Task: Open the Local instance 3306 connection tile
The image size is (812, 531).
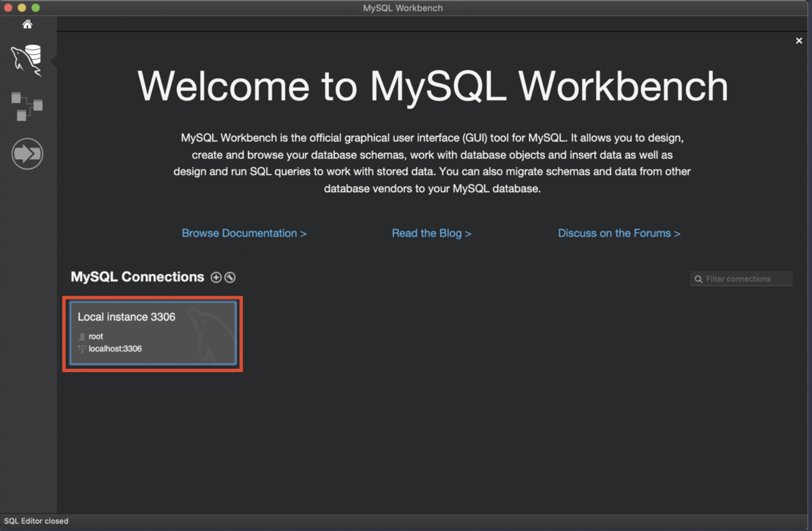Action: point(153,333)
